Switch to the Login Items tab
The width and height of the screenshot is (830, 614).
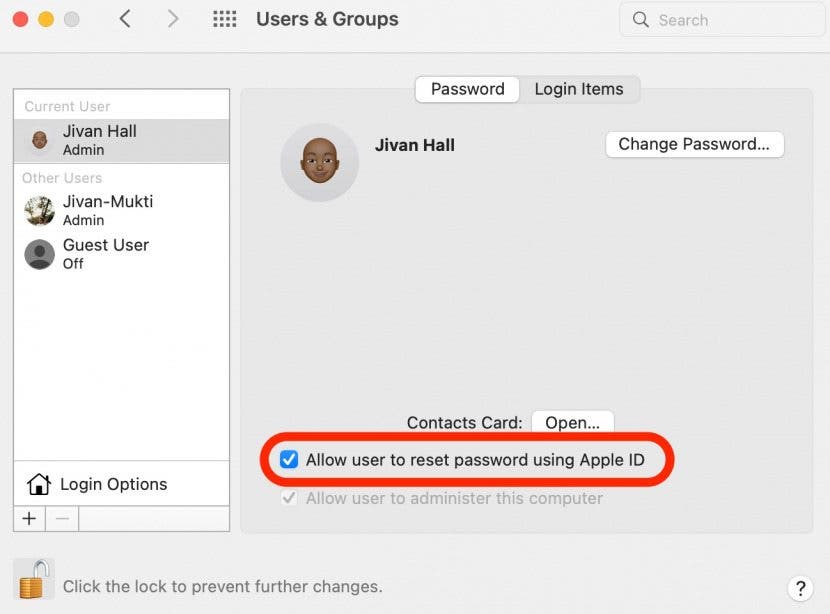click(x=580, y=89)
